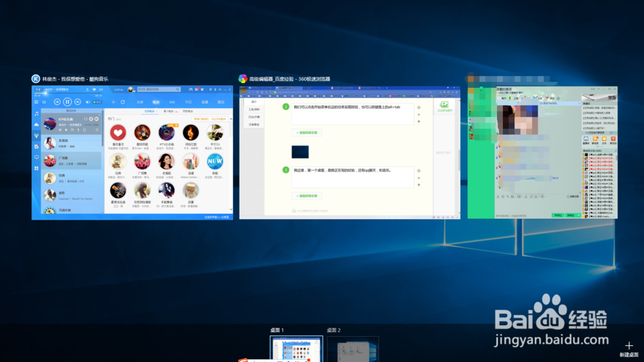Open the 新歌 NEW radio station
Screen dimensions: 644x362
pyautogui.click(x=215, y=162)
